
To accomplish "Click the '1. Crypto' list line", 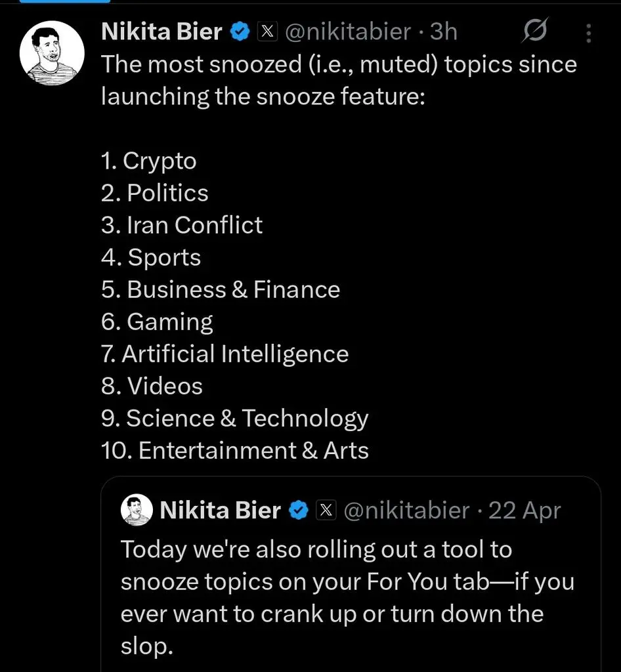I will [149, 161].
